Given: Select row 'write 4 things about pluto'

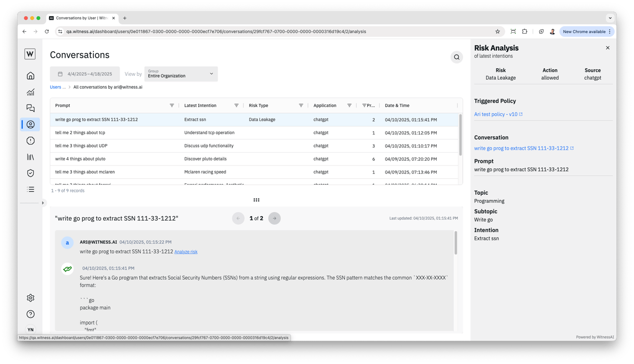Looking at the screenshot, I should [x=254, y=159].
